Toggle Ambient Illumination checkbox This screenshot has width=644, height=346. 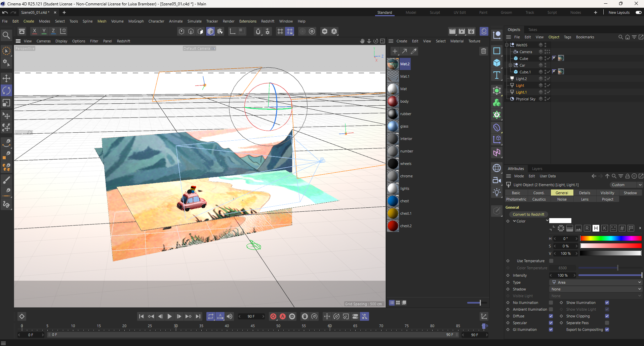[x=551, y=309]
